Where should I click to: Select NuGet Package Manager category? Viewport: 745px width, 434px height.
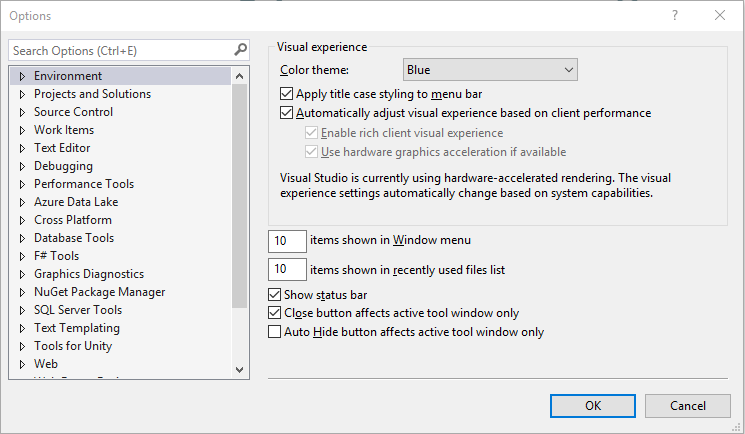[x=99, y=292]
